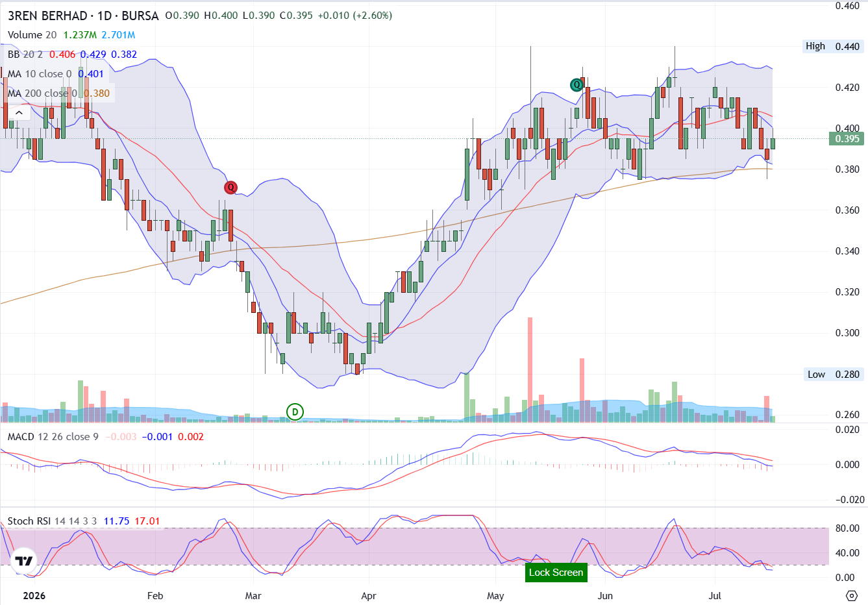Click the Jun label on time axis
This screenshot has width=868, height=605.
click(x=605, y=595)
